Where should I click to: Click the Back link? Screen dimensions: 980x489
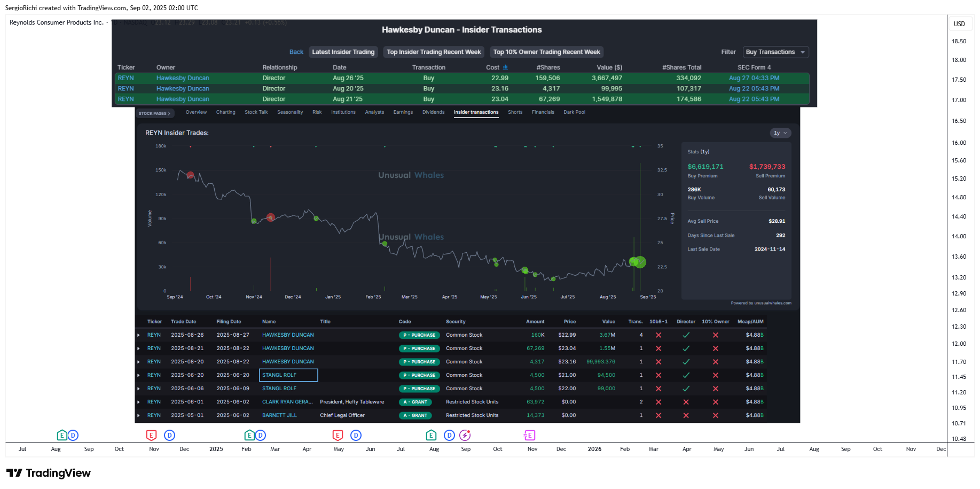[x=296, y=52]
